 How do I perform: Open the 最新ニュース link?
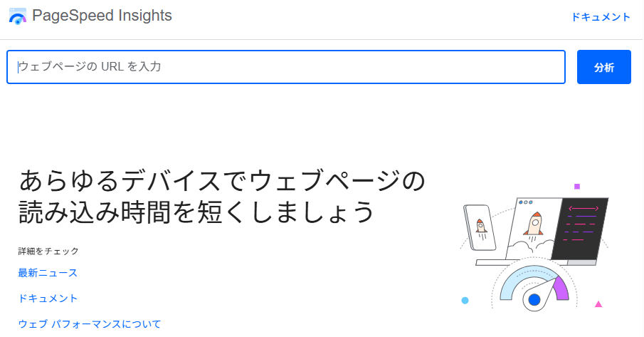point(48,273)
